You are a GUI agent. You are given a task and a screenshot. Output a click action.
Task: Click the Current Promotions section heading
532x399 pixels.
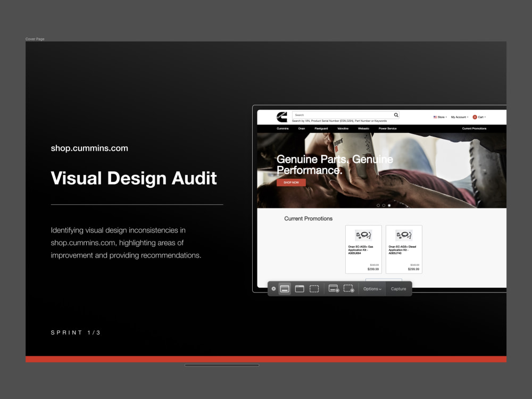pyautogui.click(x=308, y=219)
